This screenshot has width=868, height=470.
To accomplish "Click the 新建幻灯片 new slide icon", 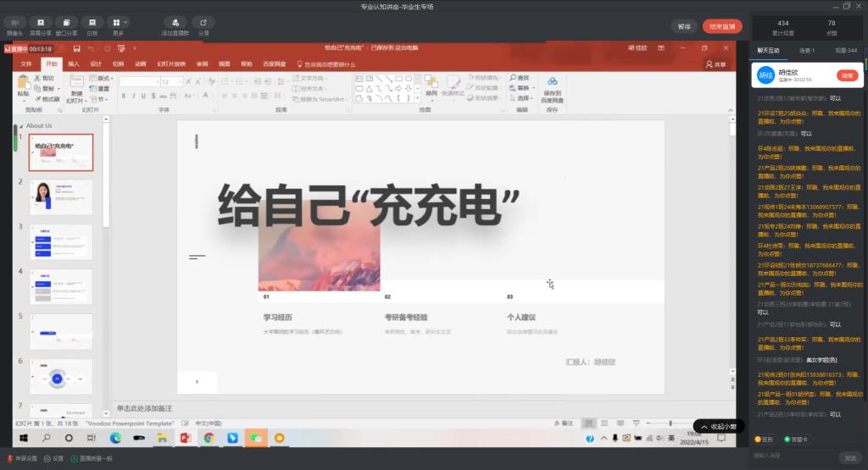I will [77, 86].
